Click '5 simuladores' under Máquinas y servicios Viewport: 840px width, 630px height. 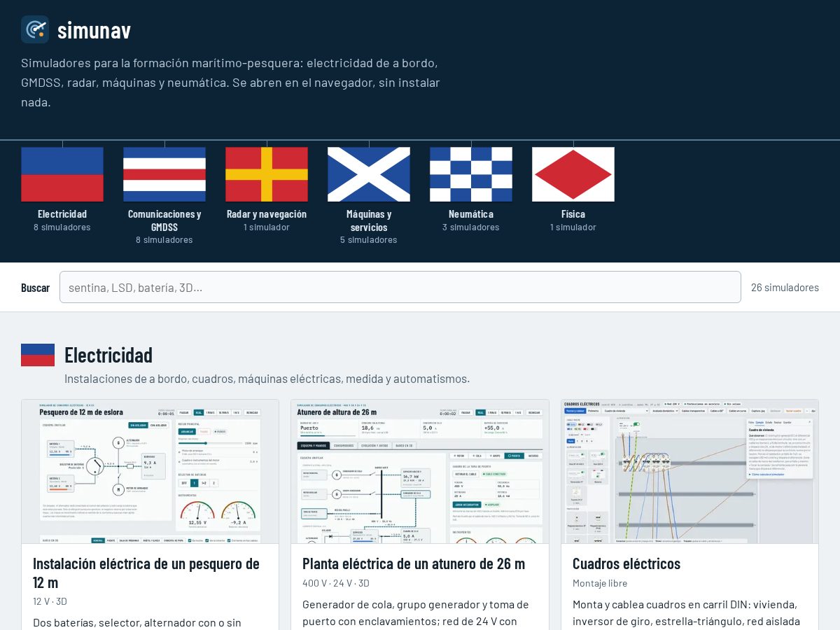point(369,240)
